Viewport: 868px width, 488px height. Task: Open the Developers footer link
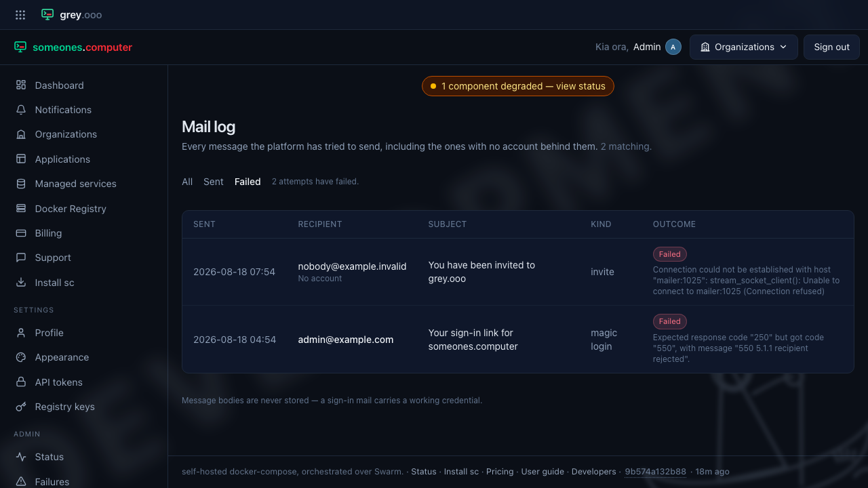(x=594, y=472)
